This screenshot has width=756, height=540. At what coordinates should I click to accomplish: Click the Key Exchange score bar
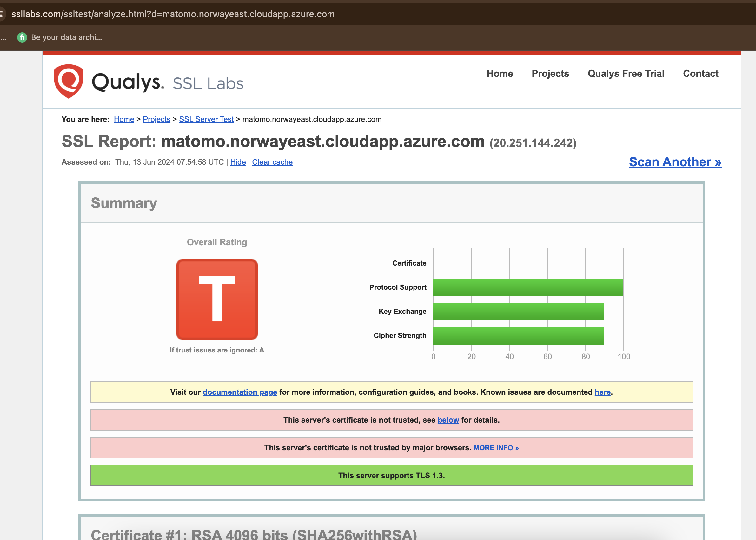[518, 312]
